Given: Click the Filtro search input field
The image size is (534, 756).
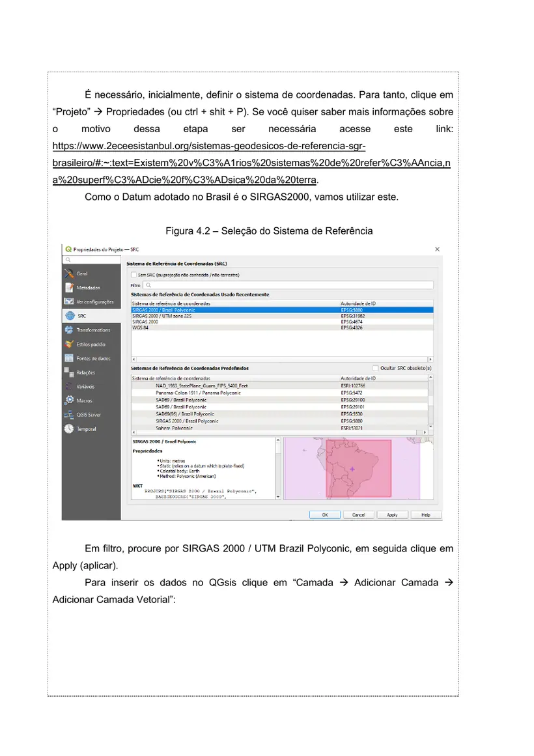Looking at the screenshot, I should click(x=288, y=285).
